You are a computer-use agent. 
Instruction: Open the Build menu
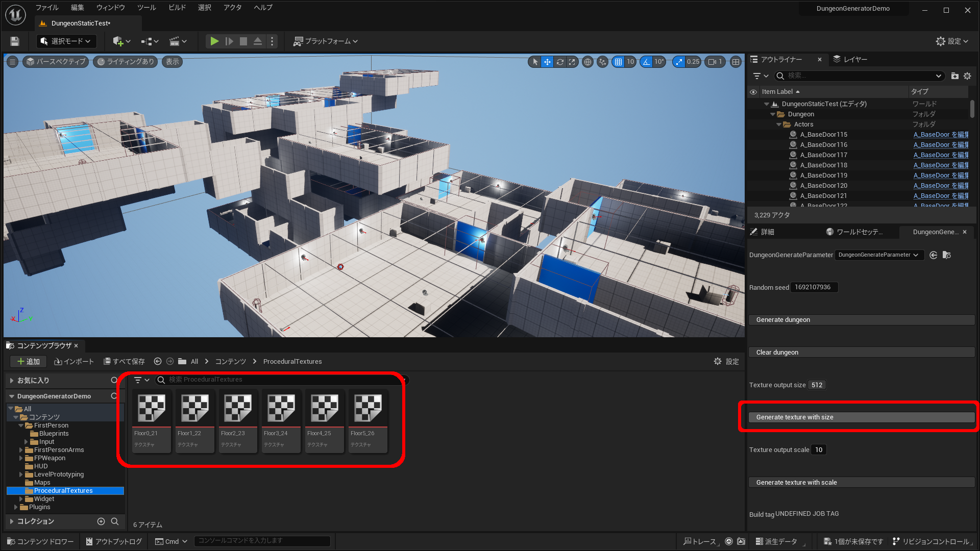point(177,8)
